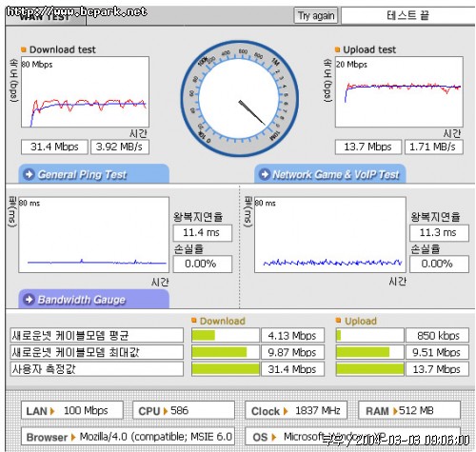Click the orange bullet next to Upload test
This screenshot has width=476, height=452.
point(337,49)
